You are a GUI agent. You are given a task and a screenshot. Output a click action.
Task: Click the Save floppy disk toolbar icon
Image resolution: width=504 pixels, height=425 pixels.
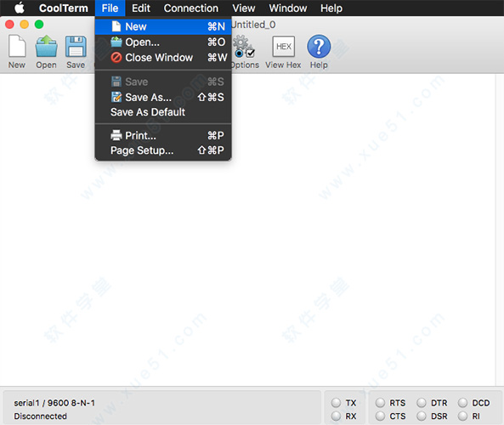pyautogui.click(x=76, y=47)
